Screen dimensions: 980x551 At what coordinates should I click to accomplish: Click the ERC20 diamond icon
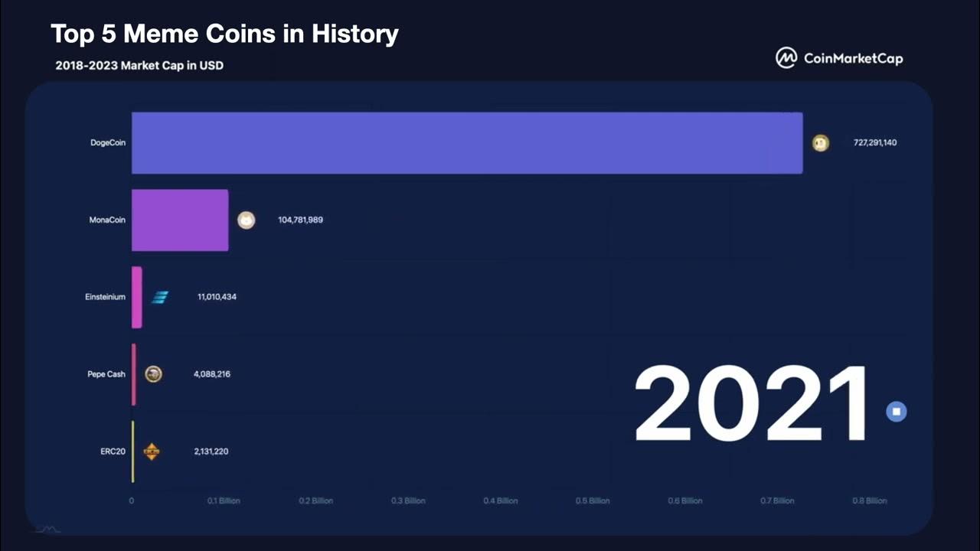click(x=152, y=452)
